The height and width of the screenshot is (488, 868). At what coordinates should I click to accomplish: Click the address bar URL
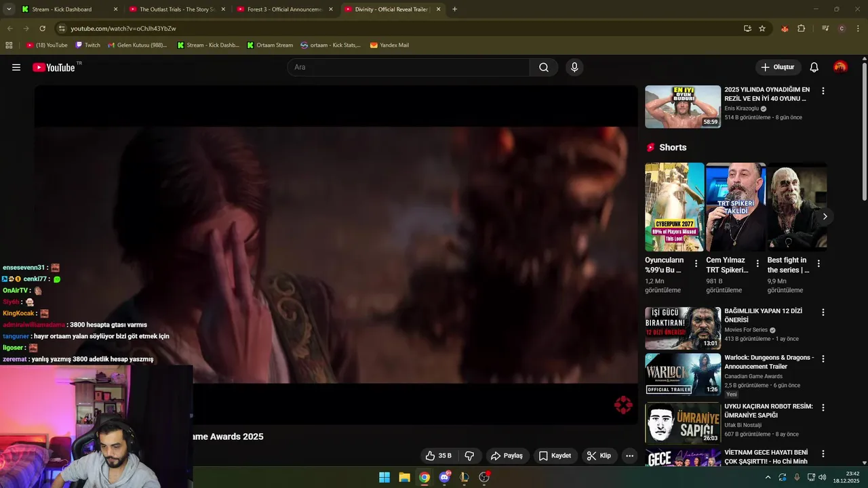(123, 28)
